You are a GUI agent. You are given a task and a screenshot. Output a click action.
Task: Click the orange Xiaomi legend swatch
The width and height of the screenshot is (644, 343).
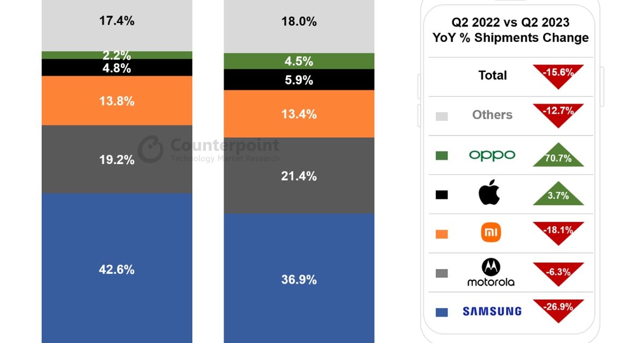point(442,234)
